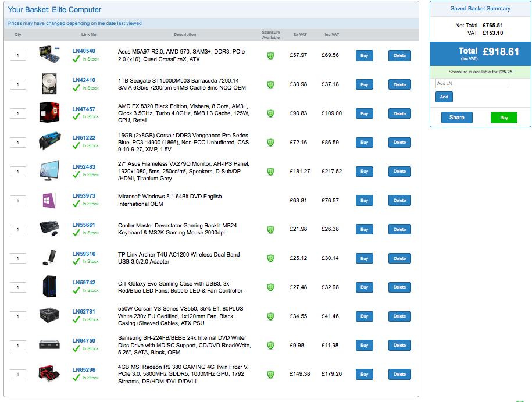Click the quantity field for LN40540
The width and height of the screenshot is (532, 402).
18,56
